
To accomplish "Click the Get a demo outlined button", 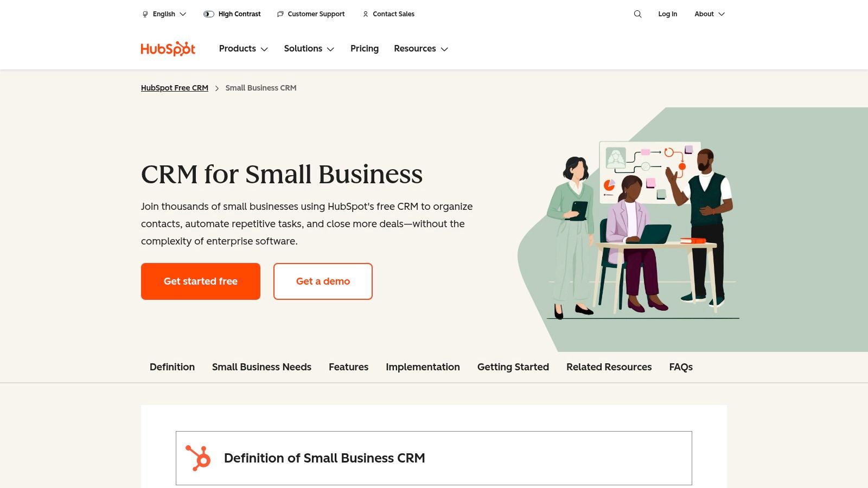I will coord(322,281).
